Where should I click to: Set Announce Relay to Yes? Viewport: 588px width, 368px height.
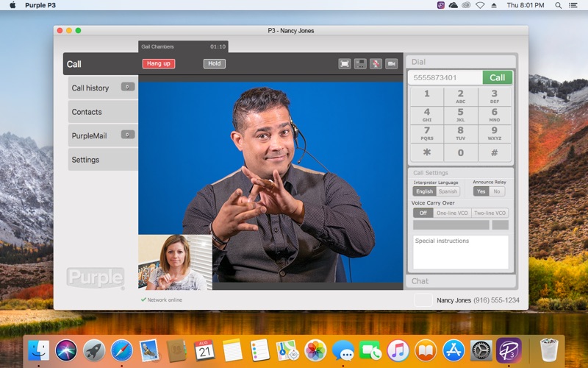click(x=481, y=191)
